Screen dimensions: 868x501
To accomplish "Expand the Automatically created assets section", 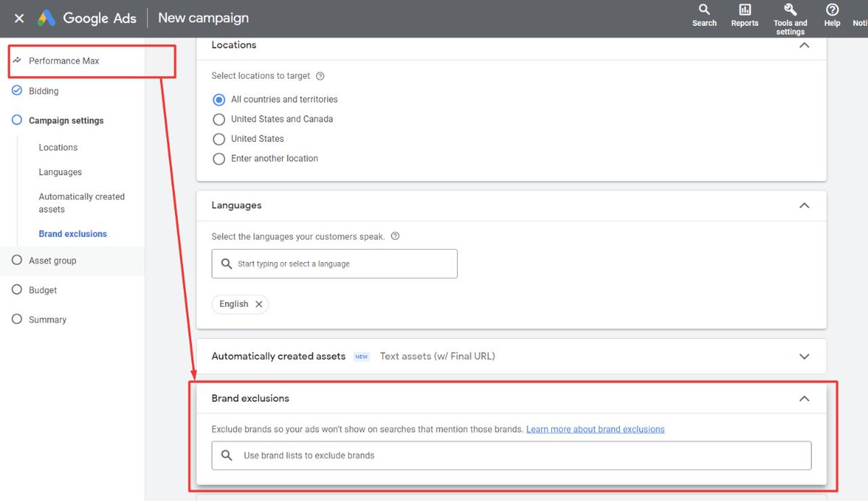I will (804, 356).
